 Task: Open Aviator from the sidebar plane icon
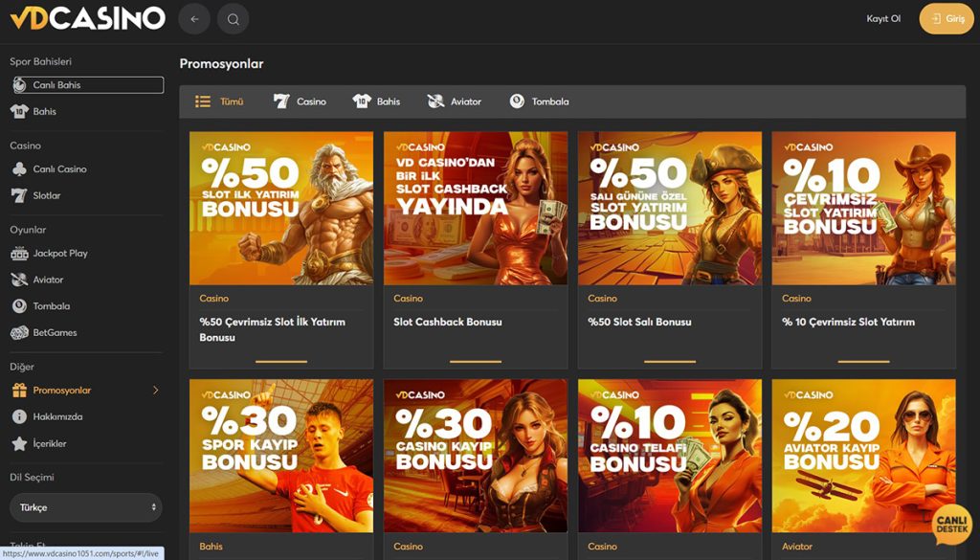click(20, 280)
